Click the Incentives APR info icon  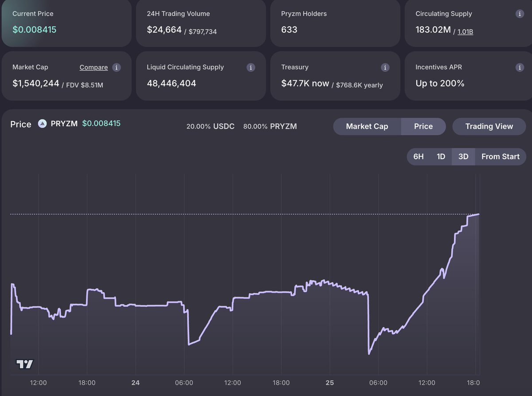520,67
